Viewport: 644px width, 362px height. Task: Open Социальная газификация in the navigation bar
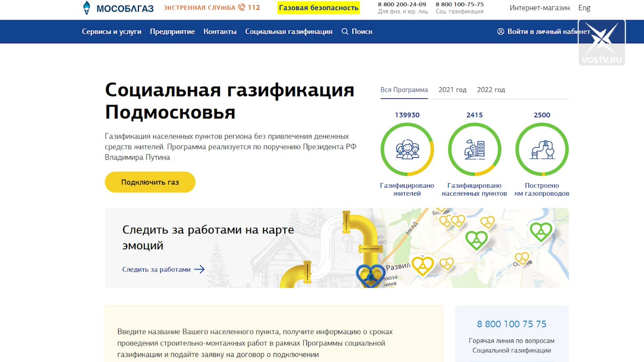(x=289, y=31)
